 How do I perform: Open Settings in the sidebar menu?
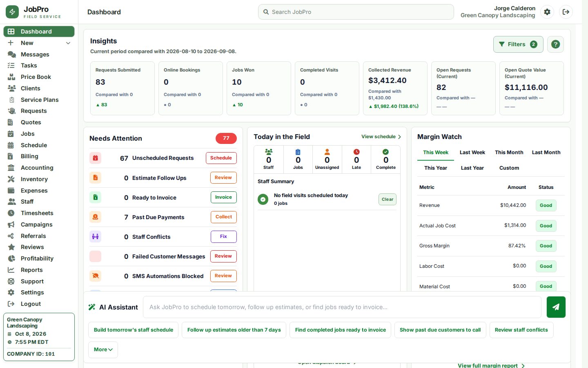39,292
